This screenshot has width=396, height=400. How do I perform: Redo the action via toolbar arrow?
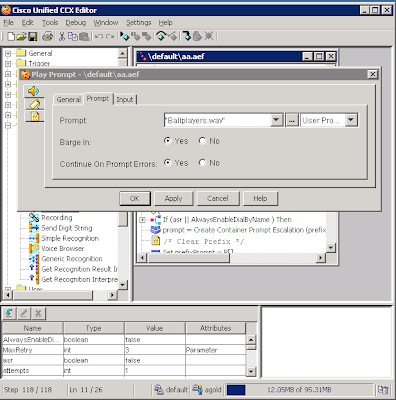pos(110,36)
